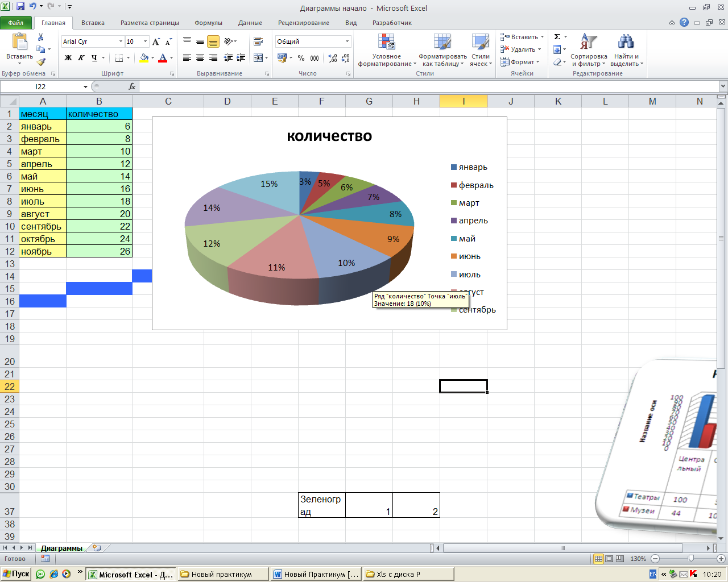This screenshot has width=728, height=582.
Task: Toggle underline formatting (Ч)
Action: (94, 58)
